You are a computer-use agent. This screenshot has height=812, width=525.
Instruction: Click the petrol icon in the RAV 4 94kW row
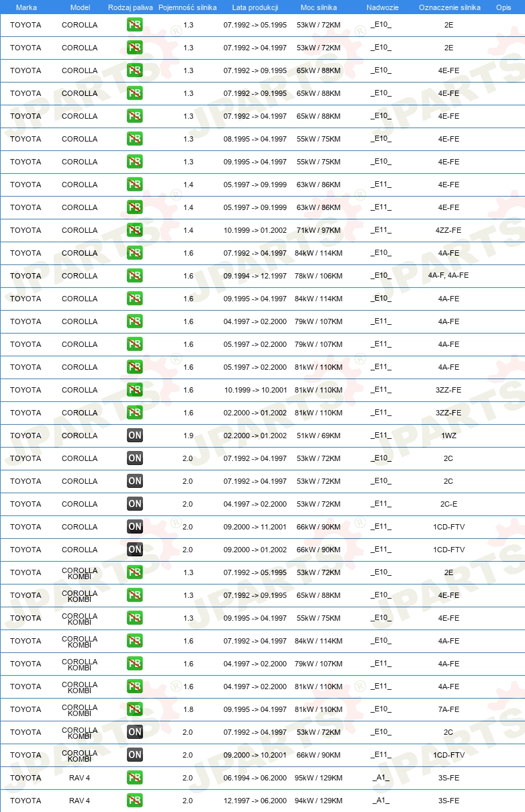coord(135,801)
